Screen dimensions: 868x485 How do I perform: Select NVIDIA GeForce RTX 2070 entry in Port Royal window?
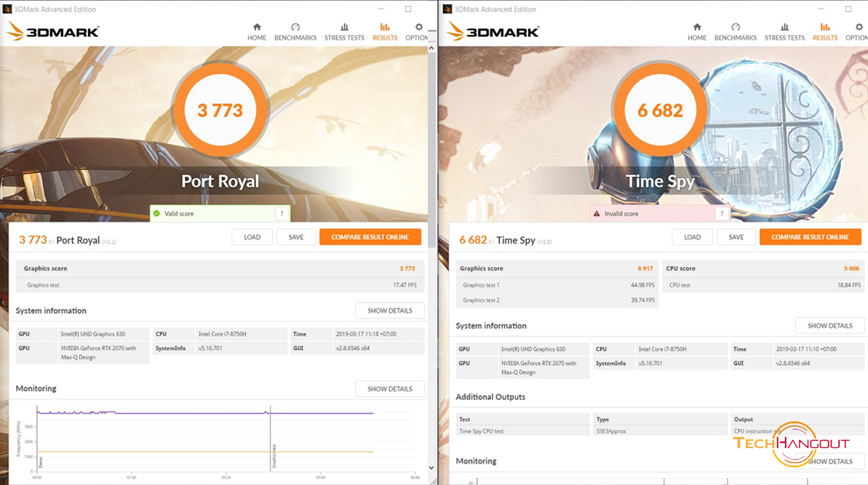coord(98,353)
